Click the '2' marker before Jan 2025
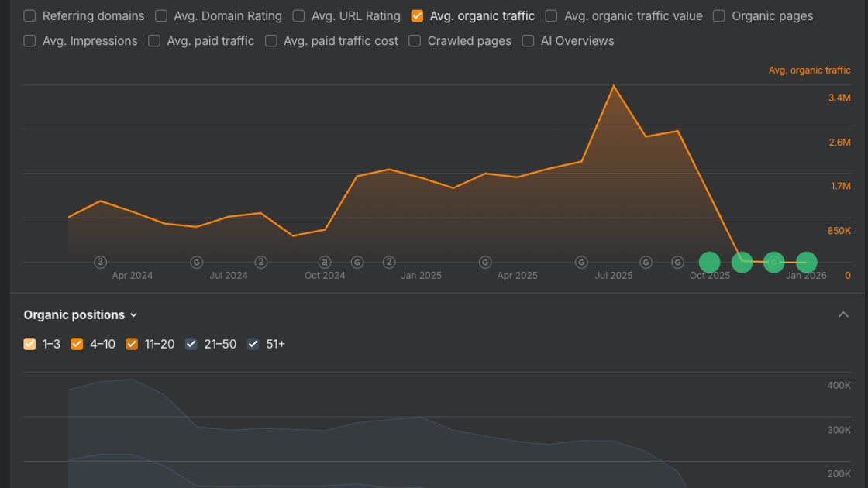The image size is (868, 488). pyautogui.click(x=389, y=263)
